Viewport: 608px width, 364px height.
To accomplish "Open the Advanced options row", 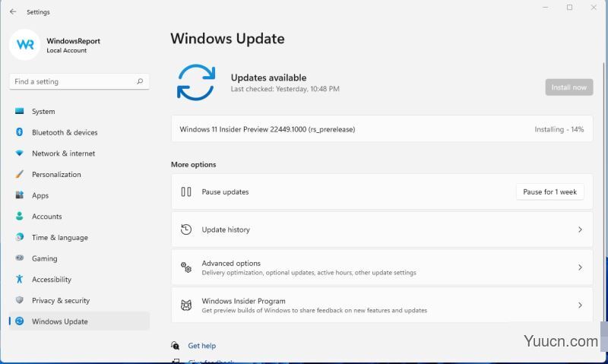I will (382, 267).
